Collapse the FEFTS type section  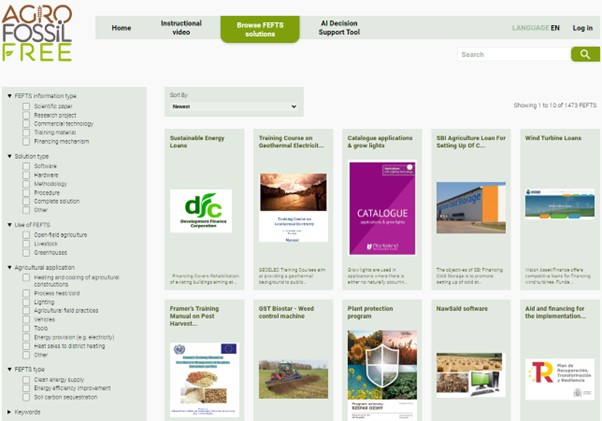(10, 369)
